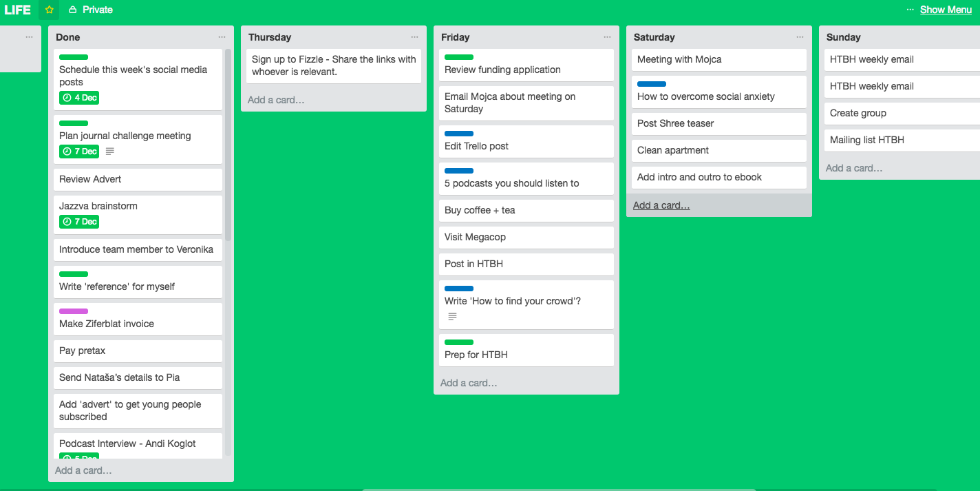
Task: Open the Saturday list options menu
Action: 800,37
